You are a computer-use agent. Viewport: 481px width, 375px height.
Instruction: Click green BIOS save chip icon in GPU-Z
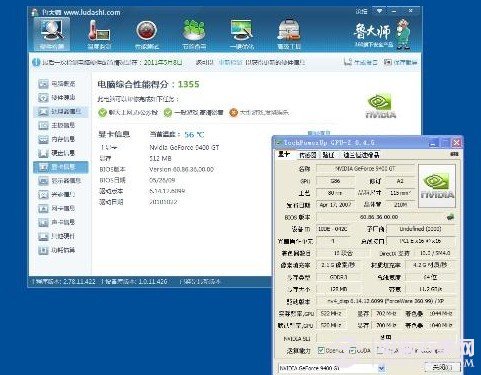[x=450, y=217]
